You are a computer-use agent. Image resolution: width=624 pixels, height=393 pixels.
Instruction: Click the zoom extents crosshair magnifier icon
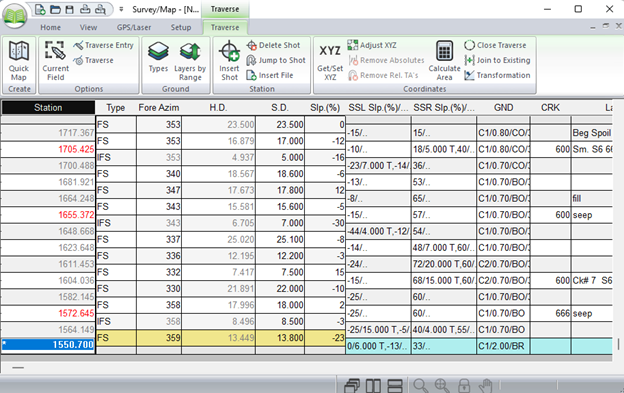click(x=442, y=385)
